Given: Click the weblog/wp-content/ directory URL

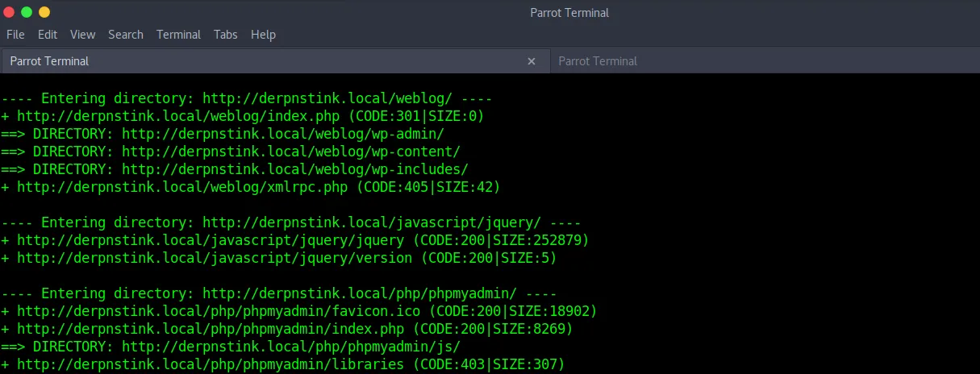Looking at the screenshot, I should [x=291, y=152].
